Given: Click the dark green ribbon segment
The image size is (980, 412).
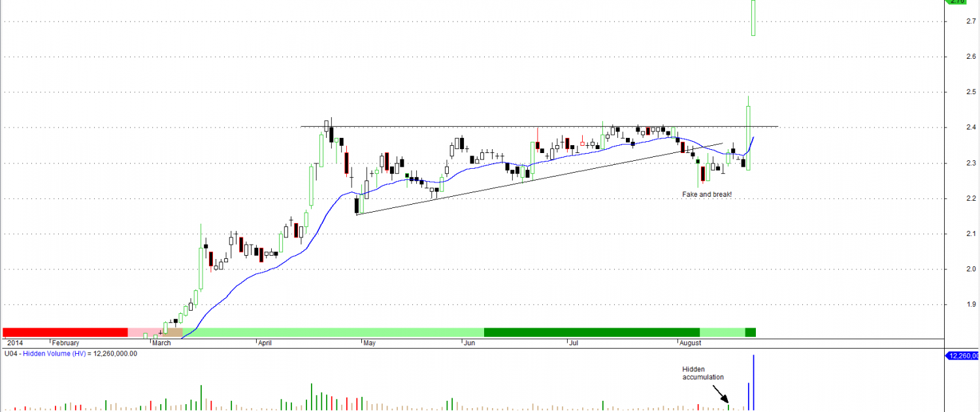Looking at the screenshot, I should point(591,332).
